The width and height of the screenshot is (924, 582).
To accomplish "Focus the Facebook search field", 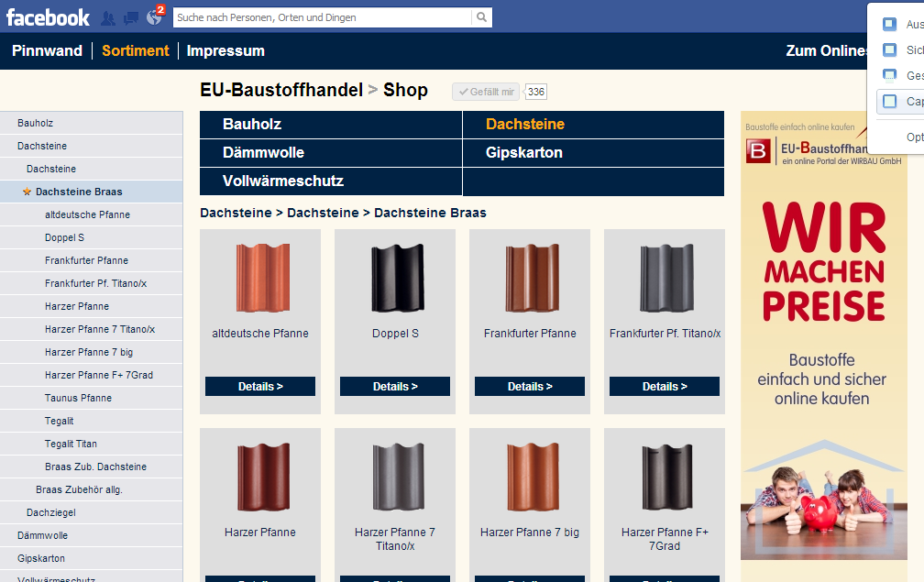I will [x=323, y=17].
